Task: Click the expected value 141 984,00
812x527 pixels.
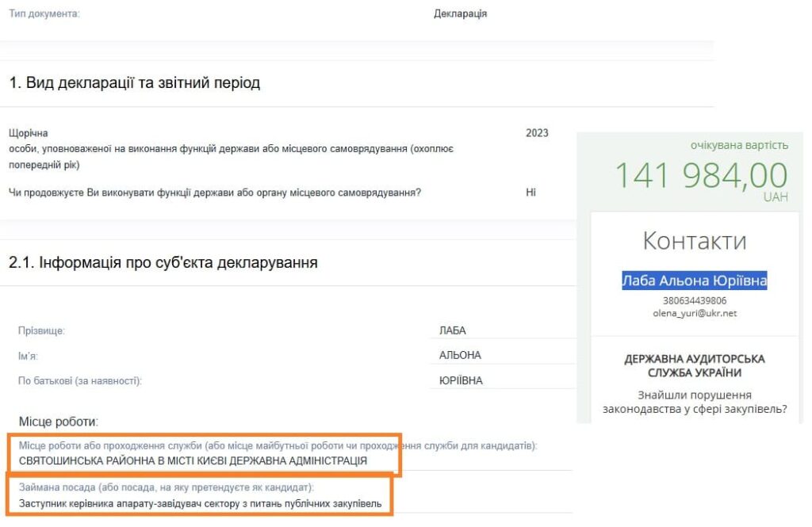Action: click(701, 175)
